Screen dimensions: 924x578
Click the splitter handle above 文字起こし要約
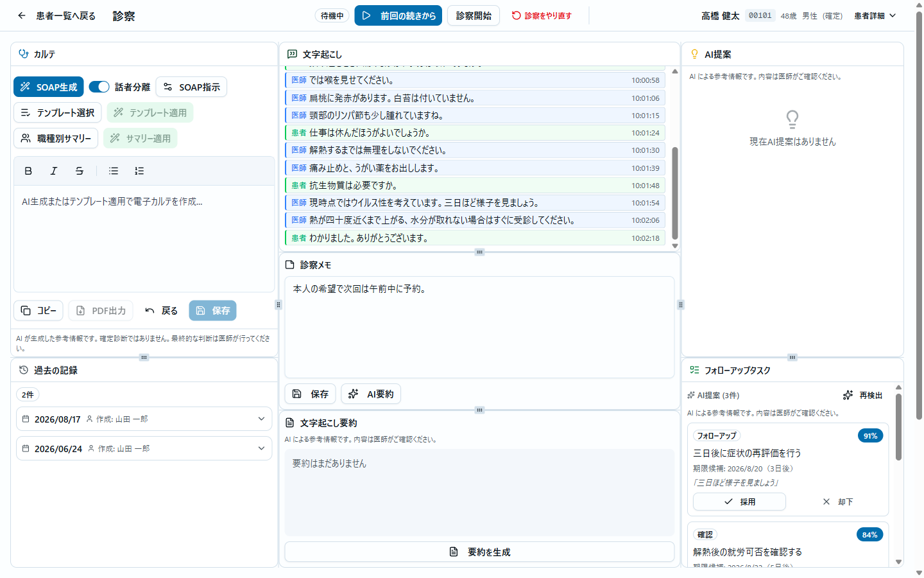click(x=479, y=410)
